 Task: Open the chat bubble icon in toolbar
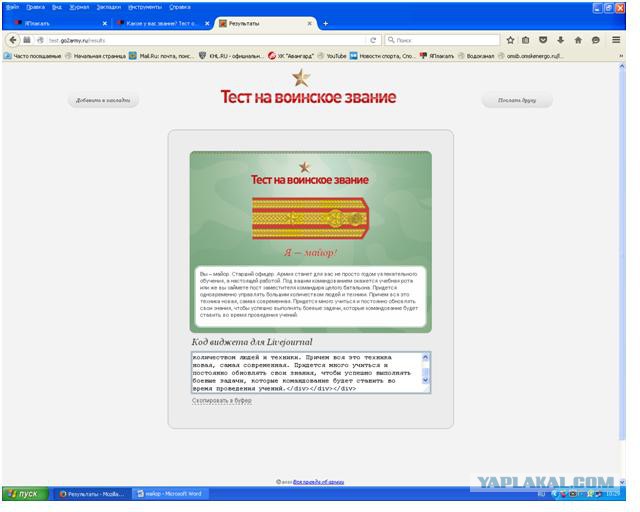click(596, 40)
